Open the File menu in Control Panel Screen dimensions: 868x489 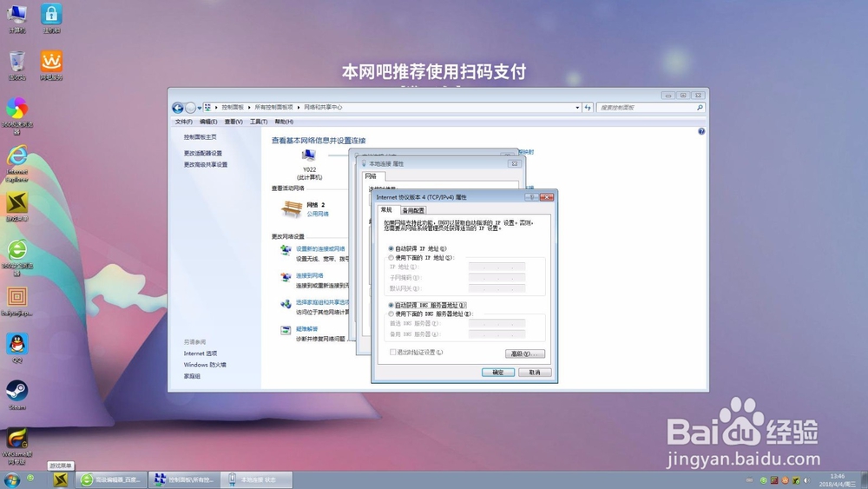(184, 122)
